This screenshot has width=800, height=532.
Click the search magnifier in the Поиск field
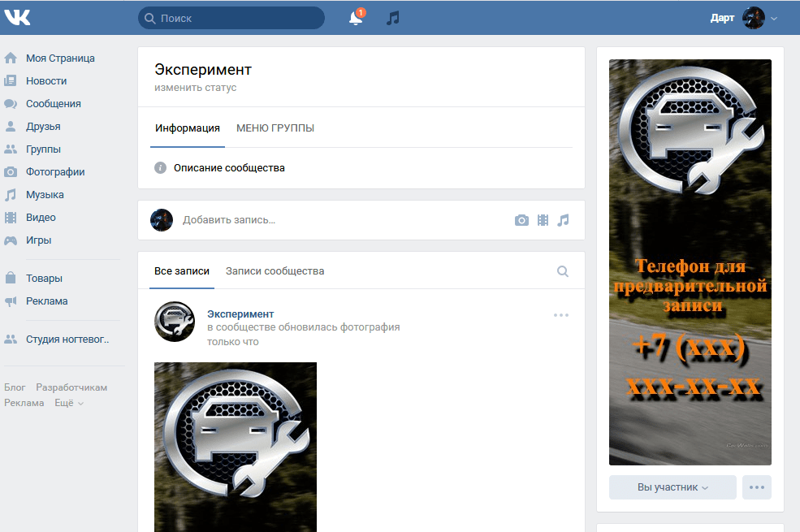(149, 19)
